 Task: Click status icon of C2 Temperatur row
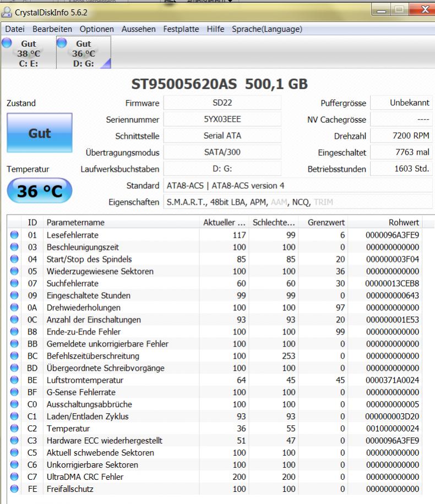pos(14,428)
